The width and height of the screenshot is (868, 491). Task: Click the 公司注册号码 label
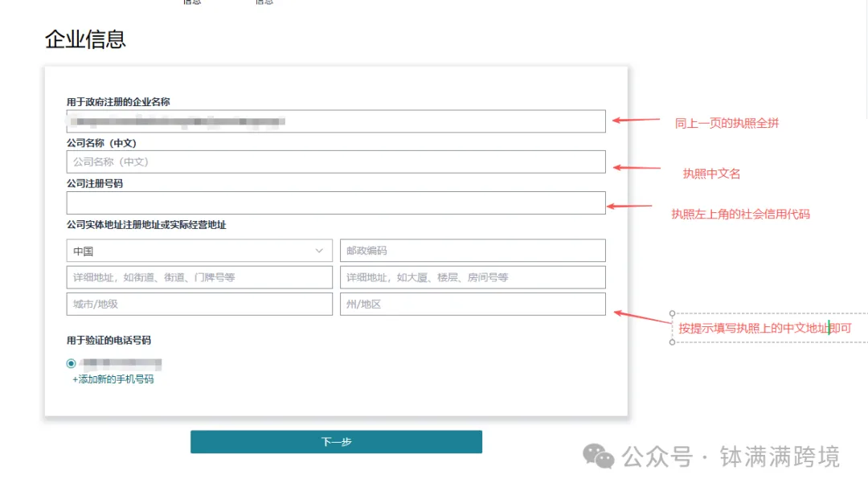(x=95, y=183)
